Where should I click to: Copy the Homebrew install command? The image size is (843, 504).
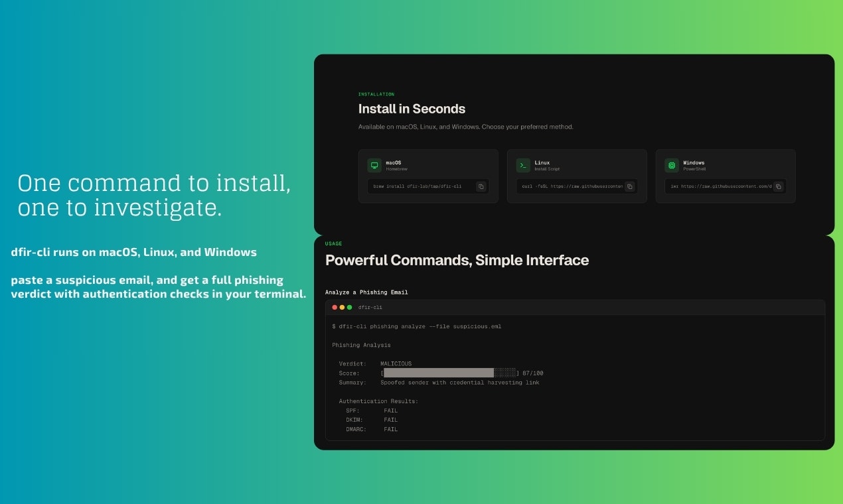(x=481, y=186)
